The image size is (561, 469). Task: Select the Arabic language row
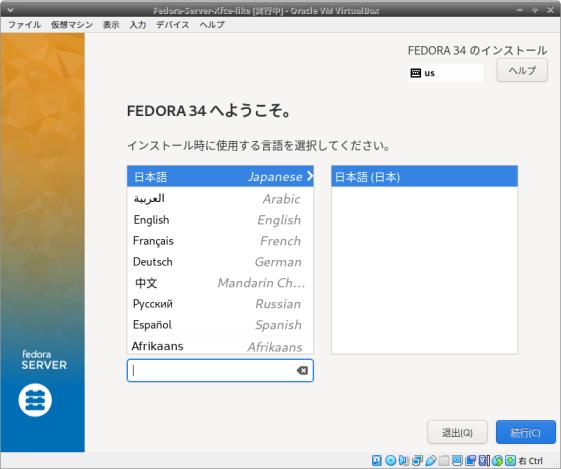click(x=220, y=199)
